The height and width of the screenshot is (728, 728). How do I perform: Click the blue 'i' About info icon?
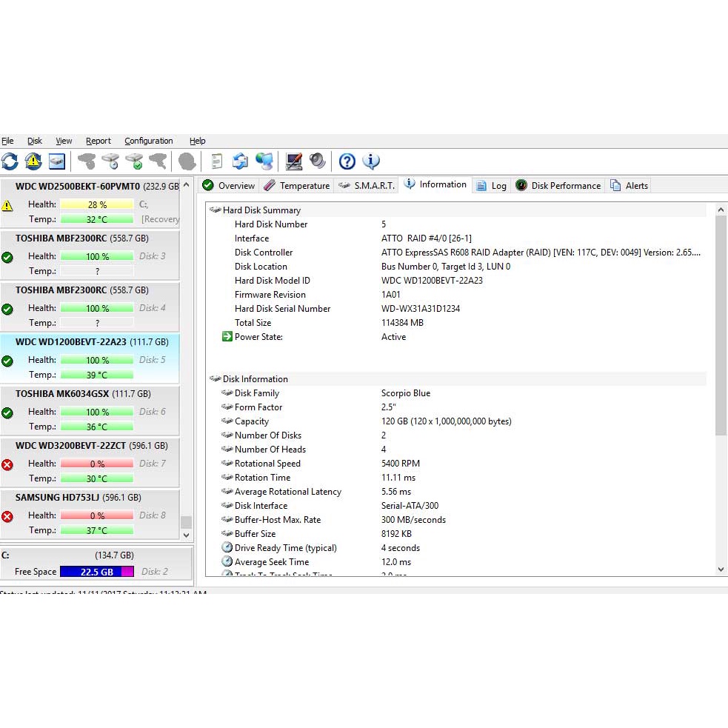[x=371, y=161]
